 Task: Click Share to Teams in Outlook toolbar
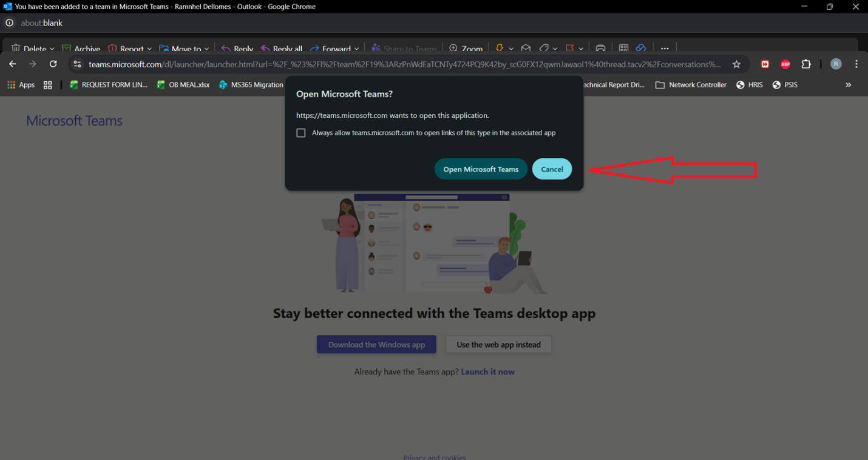point(404,49)
